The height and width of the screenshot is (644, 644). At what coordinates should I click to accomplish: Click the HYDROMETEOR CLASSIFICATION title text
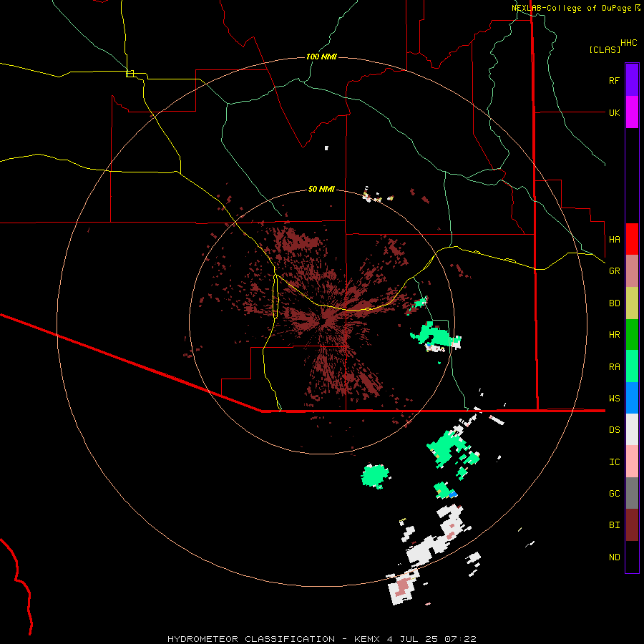pyautogui.click(x=251, y=639)
